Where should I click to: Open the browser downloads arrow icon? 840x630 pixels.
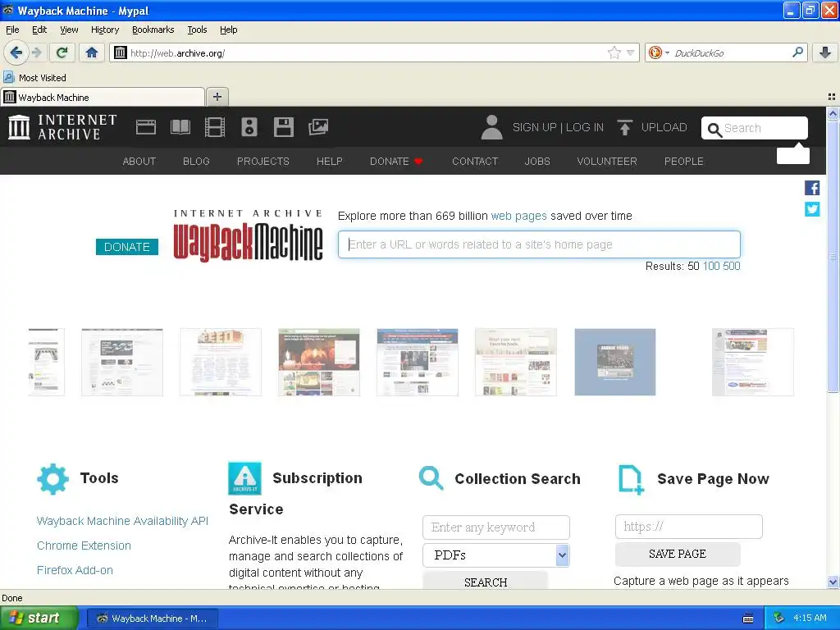click(x=825, y=52)
